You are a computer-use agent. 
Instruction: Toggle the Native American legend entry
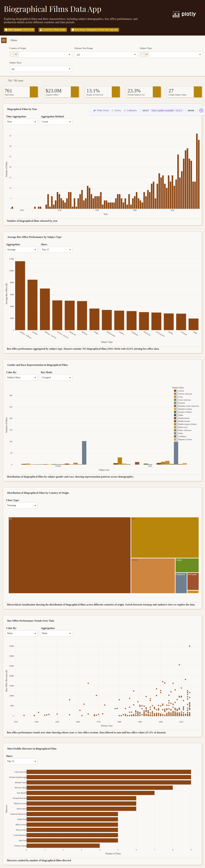tap(182, 430)
